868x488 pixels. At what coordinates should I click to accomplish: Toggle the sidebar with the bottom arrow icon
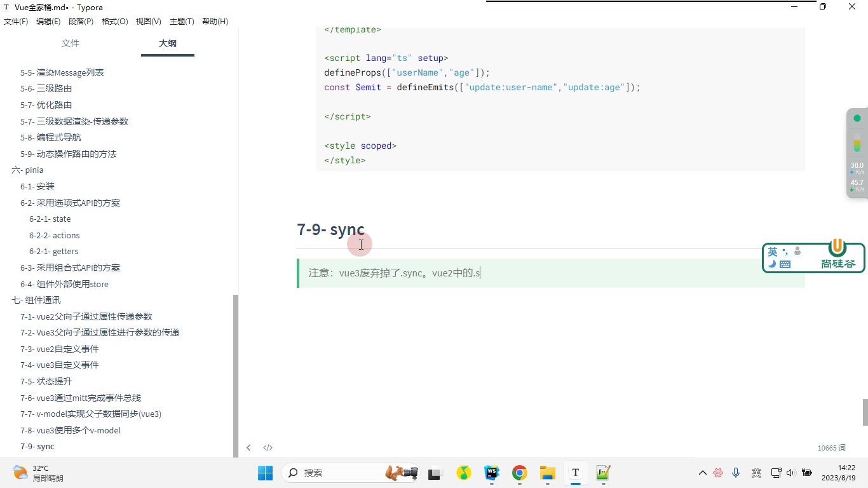click(x=248, y=447)
